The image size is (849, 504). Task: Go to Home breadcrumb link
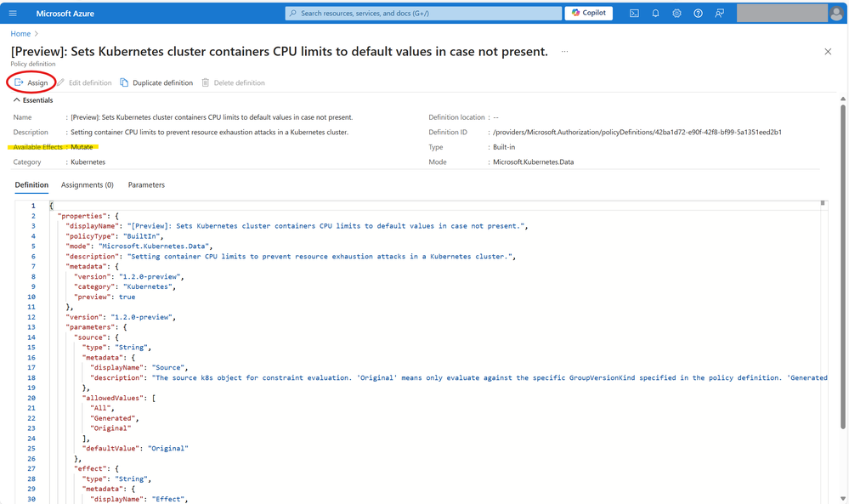click(x=20, y=33)
